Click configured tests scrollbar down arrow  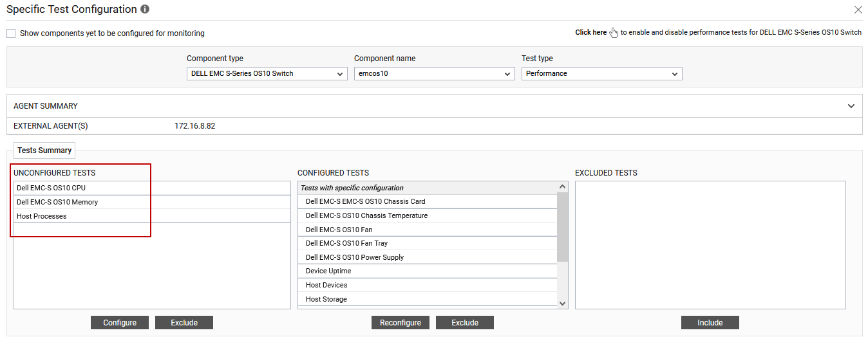click(x=563, y=303)
